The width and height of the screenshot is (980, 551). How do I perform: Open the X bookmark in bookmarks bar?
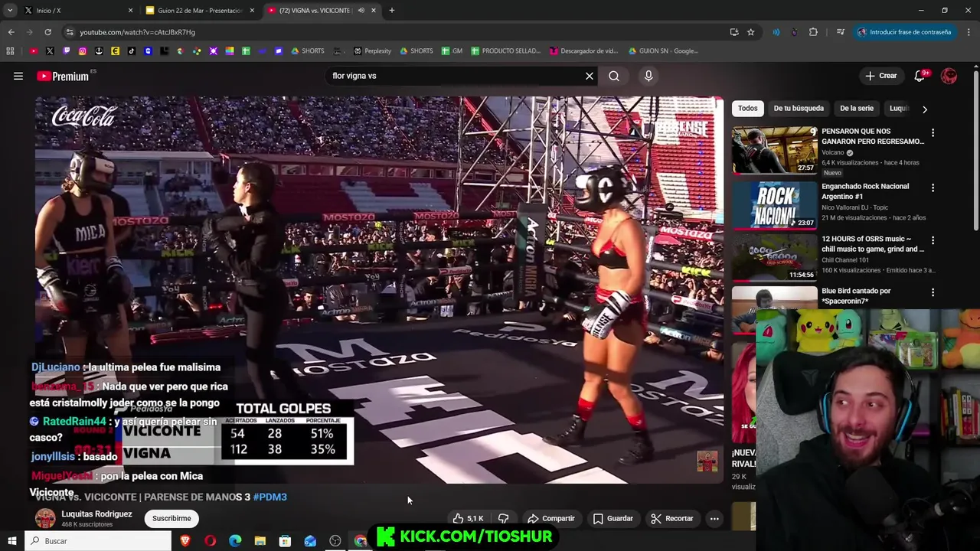coord(50,51)
